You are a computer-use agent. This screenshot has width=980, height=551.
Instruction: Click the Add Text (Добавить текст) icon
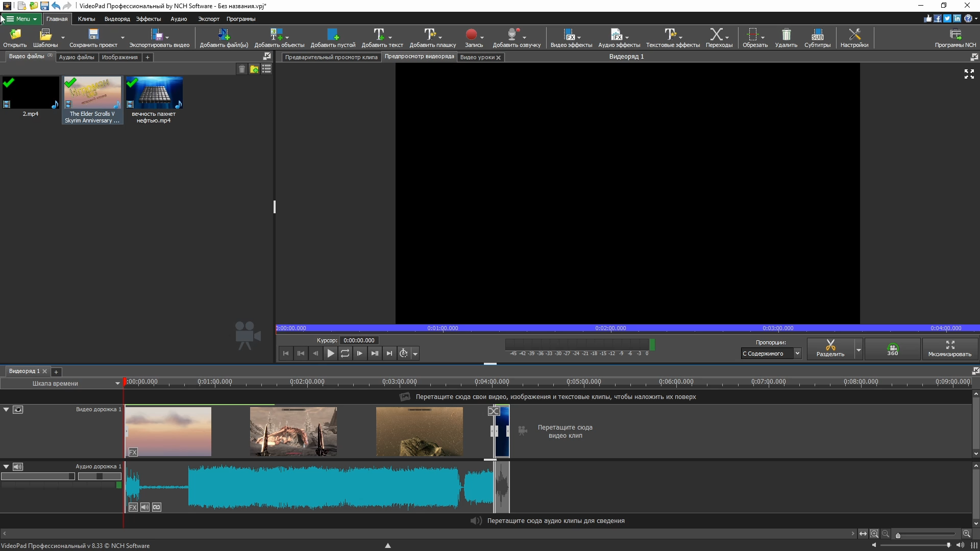379,35
